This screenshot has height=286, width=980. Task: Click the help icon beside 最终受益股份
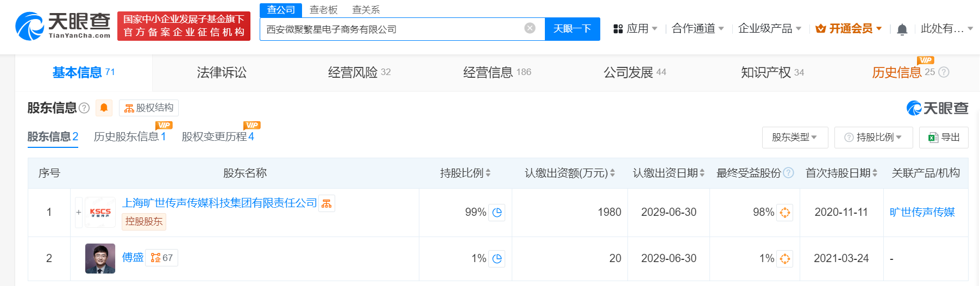pyautogui.click(x=789, y=173)
